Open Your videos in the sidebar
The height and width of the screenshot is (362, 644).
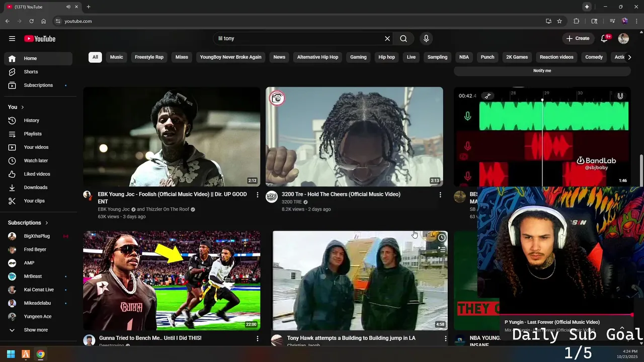(x=38, y=147)
